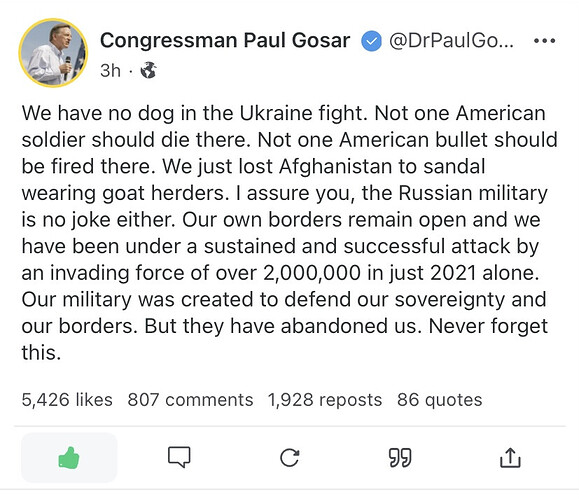The image size is (579, 499).
Task: Open the Congressman Paul Gosar name link
Action: coord(225,40)
